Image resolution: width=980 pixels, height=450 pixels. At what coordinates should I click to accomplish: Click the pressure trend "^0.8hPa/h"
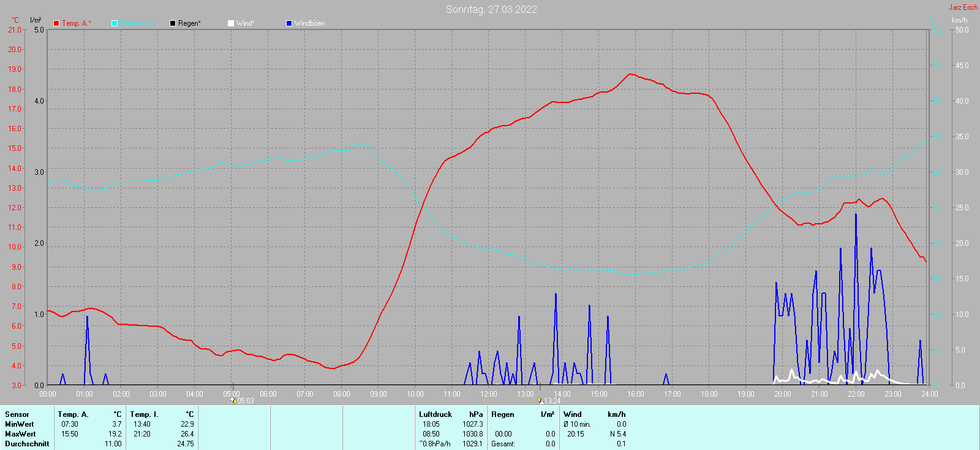(435, 444)
